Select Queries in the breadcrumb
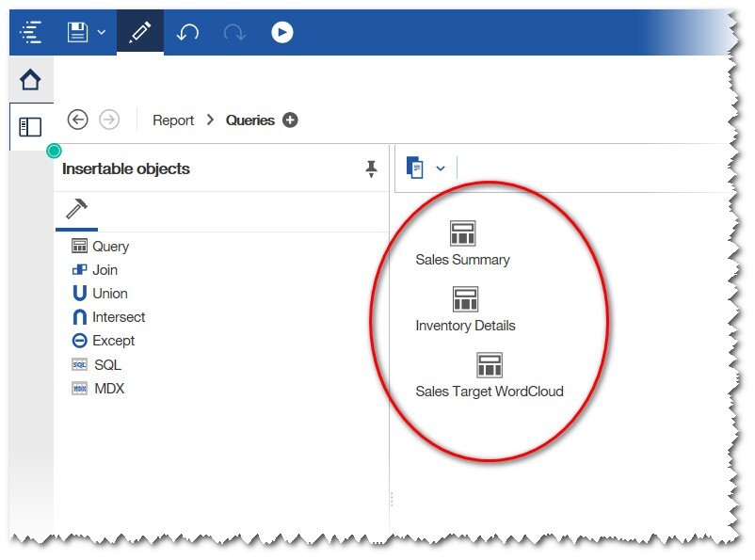Viewport: 755px width, 560px height. [x=249, y=120]
